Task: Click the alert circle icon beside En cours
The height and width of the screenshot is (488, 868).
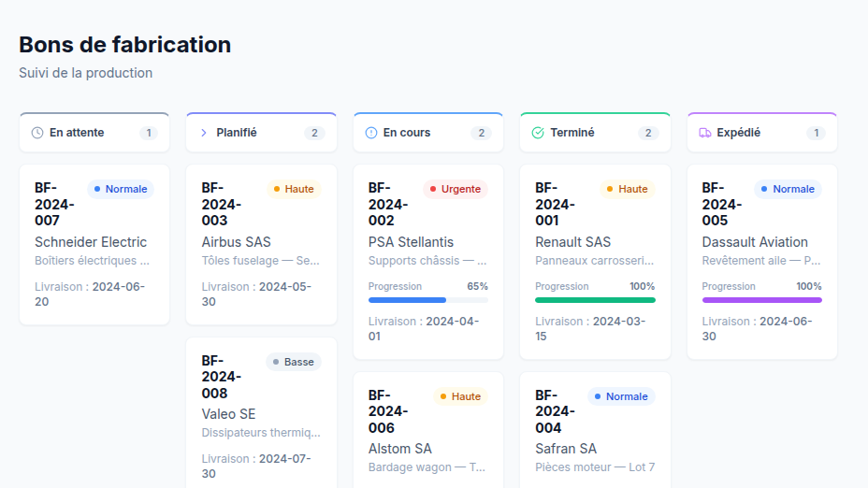Action: pyautogui.click(x=371, y=133)
